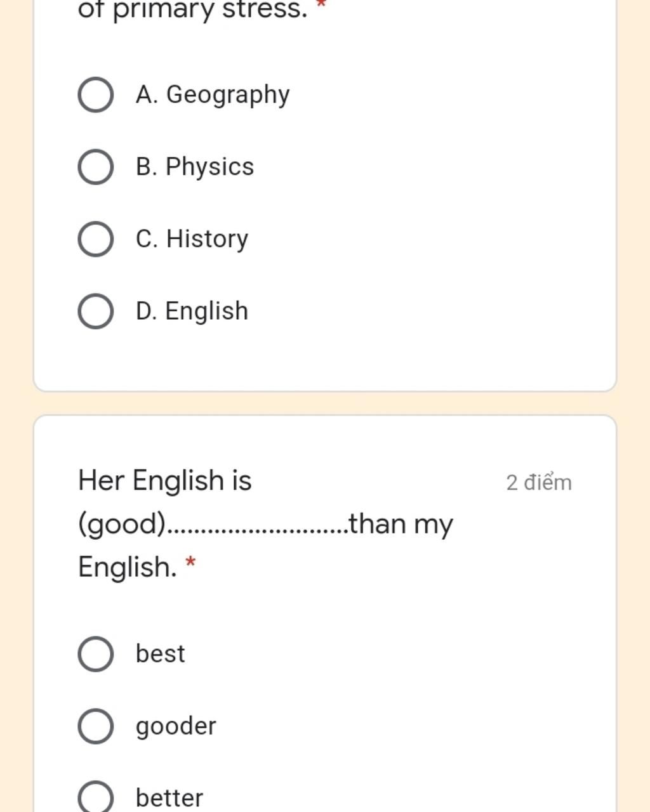This screenshot has width=650, height=812.
Task: Click the "C. History" option text
Action: 192,239
